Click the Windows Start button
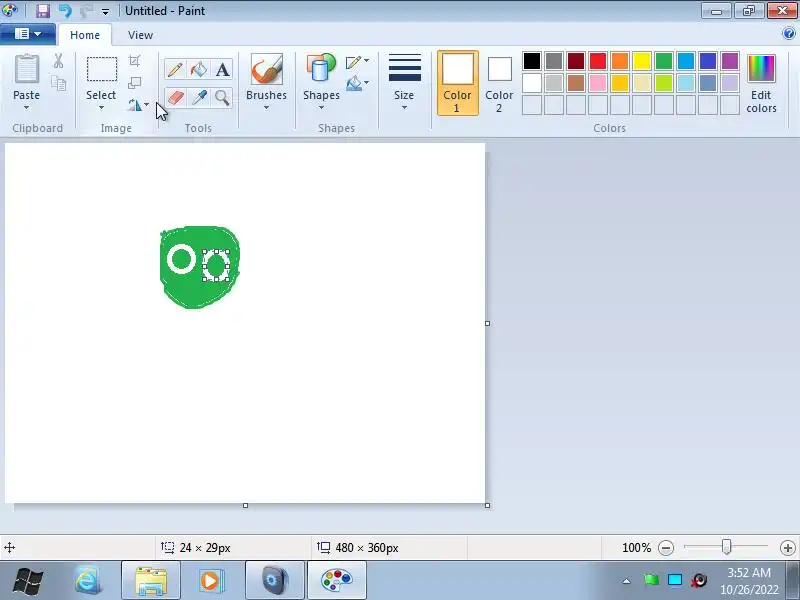800x600 pixels. coord(28,581)
